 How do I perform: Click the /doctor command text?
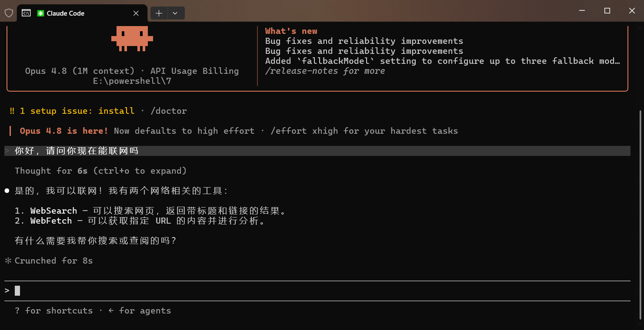point(169,111)
